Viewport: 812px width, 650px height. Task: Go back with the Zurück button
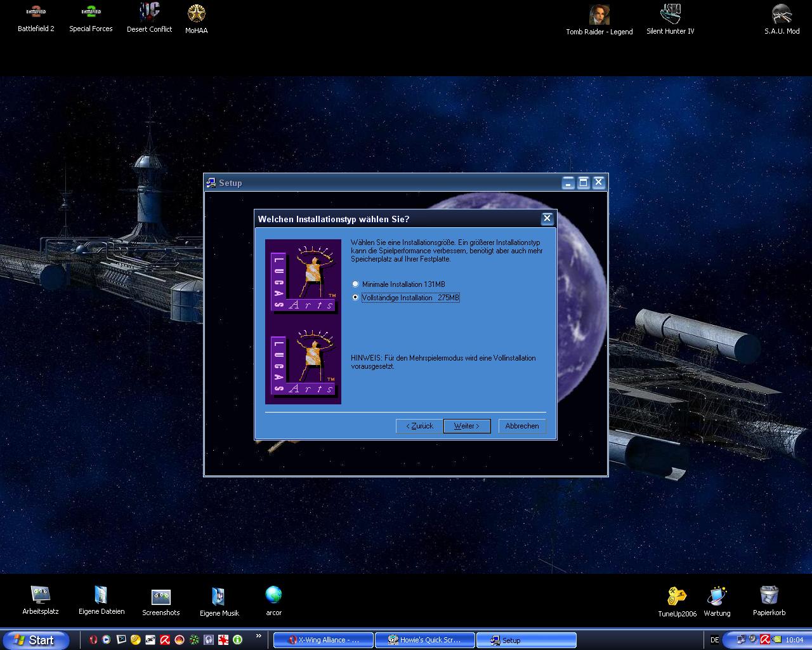(419, 426)
